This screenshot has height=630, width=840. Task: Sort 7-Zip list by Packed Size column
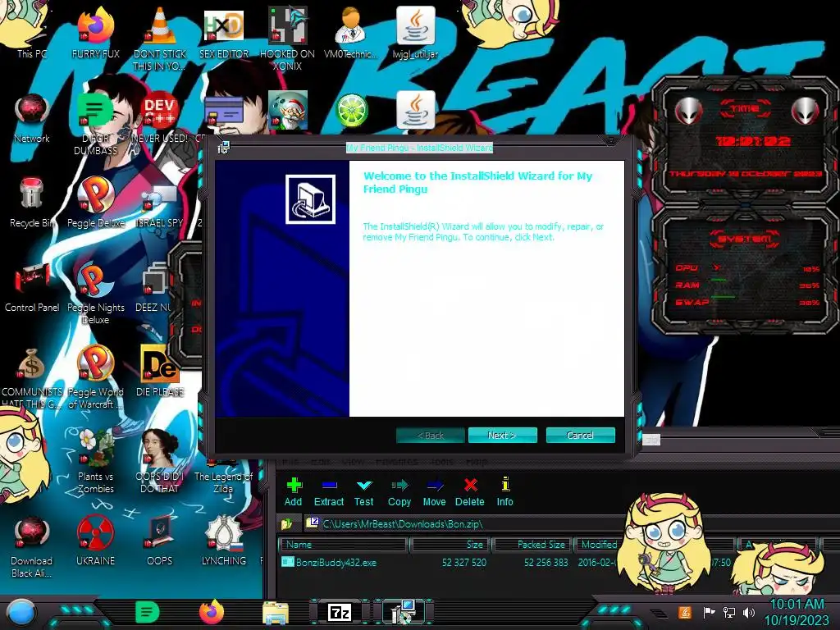532,545
